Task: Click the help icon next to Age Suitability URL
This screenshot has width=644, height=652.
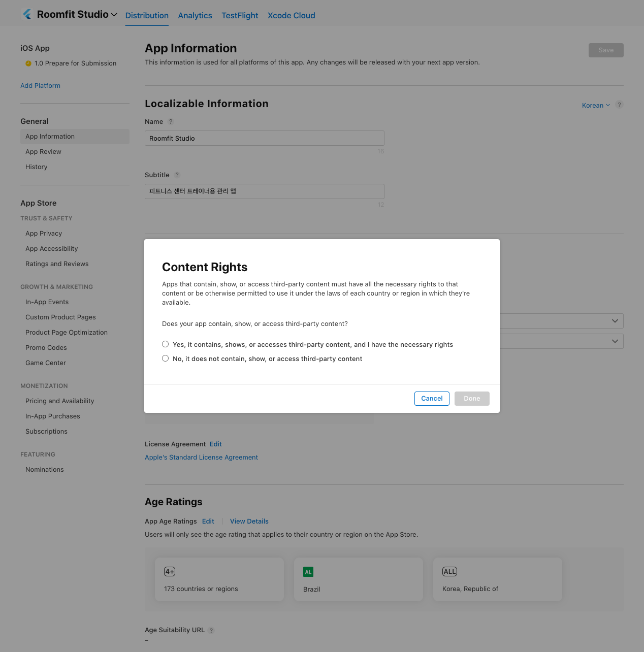Action: click(211, 631)
